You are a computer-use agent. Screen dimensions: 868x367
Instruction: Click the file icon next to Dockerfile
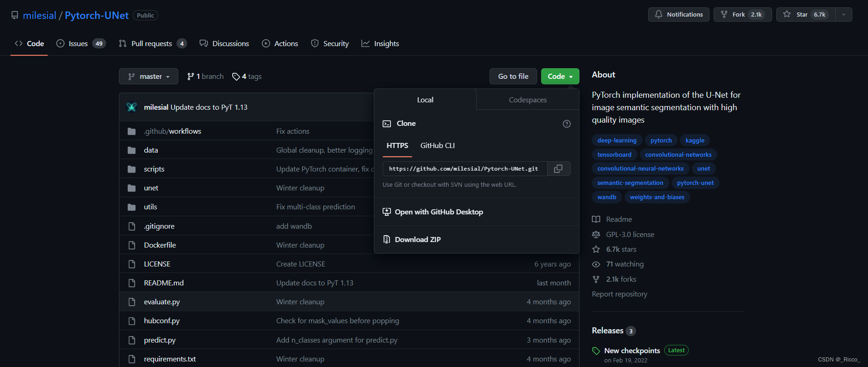132,245
